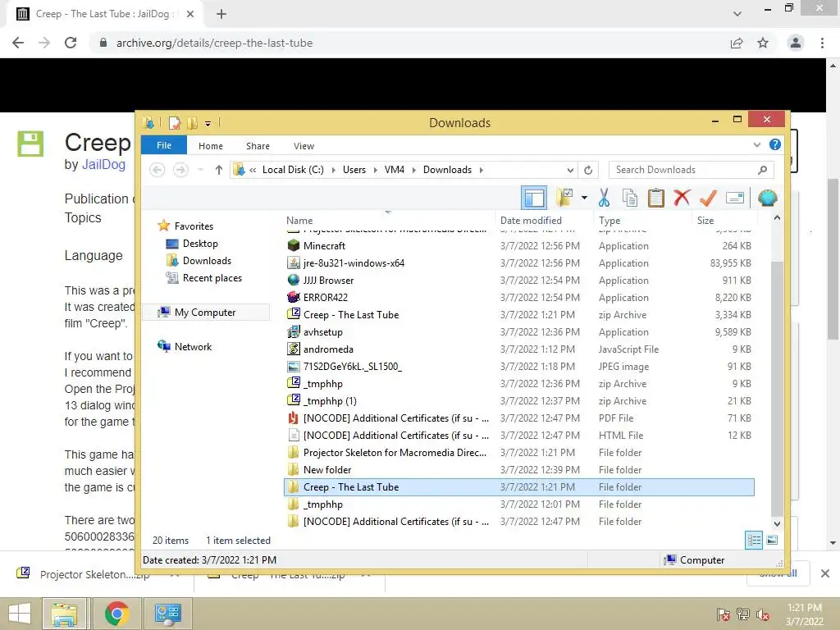
Task: Select the JJJJ Browser application
Action: (518, 281)
